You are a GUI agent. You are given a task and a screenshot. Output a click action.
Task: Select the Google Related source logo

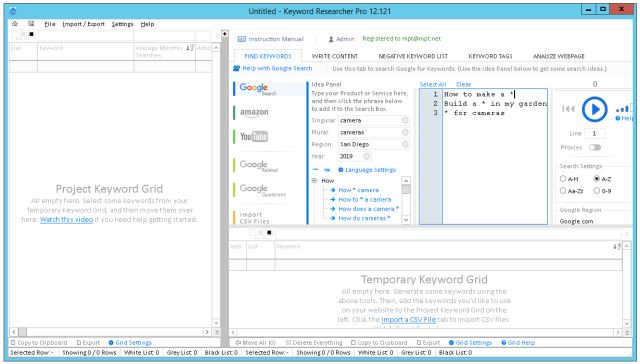pos(259,165)
